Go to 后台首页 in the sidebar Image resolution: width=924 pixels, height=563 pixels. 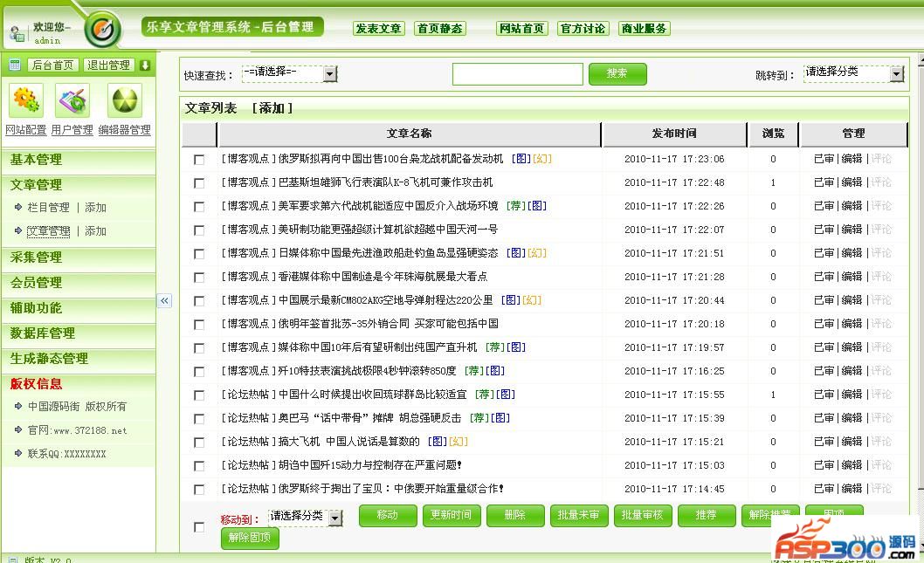click(52, 65)
